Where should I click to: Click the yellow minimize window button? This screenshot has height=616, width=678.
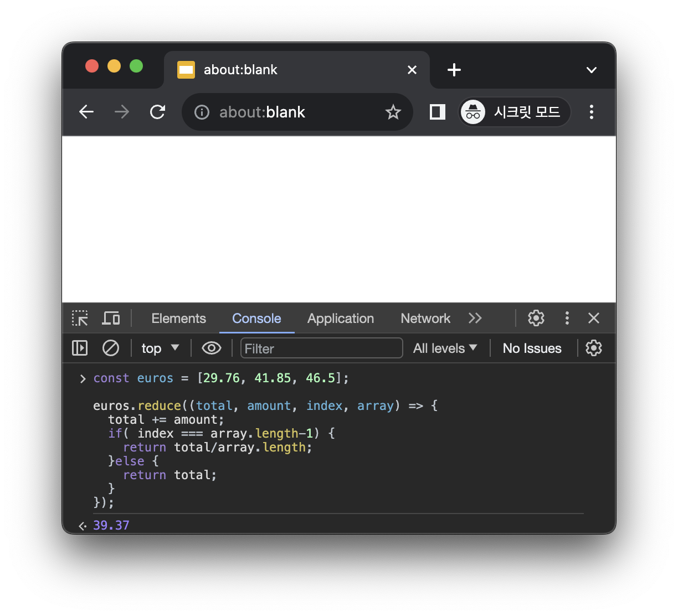click(114, 66)
